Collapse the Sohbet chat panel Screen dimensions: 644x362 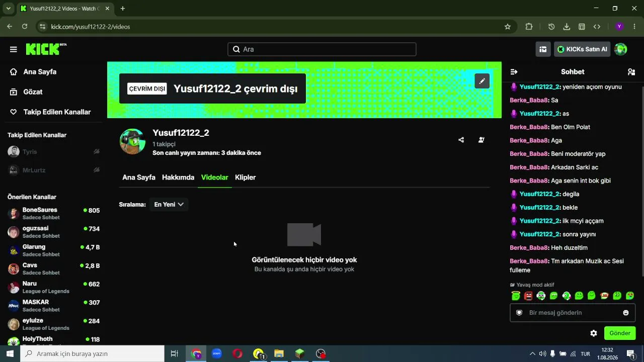point(514,72)
